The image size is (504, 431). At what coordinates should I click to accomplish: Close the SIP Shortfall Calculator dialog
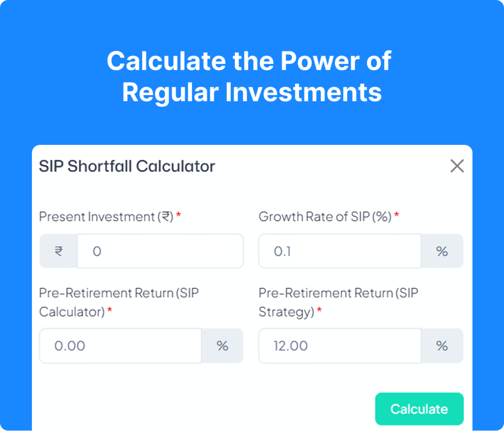pos(457,166)
